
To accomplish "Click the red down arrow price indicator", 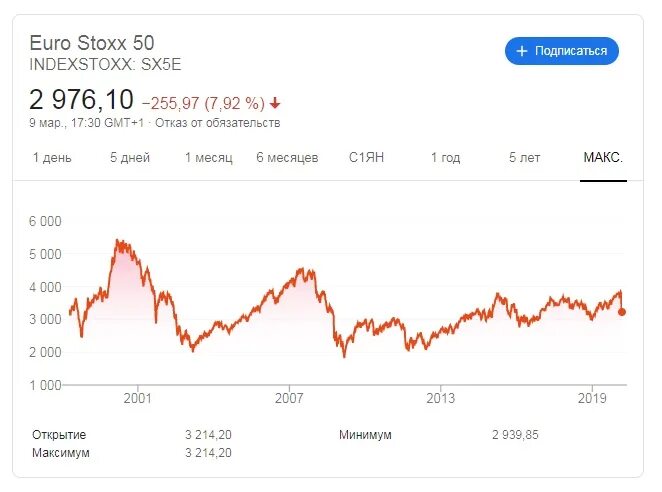I will [275, 103].
